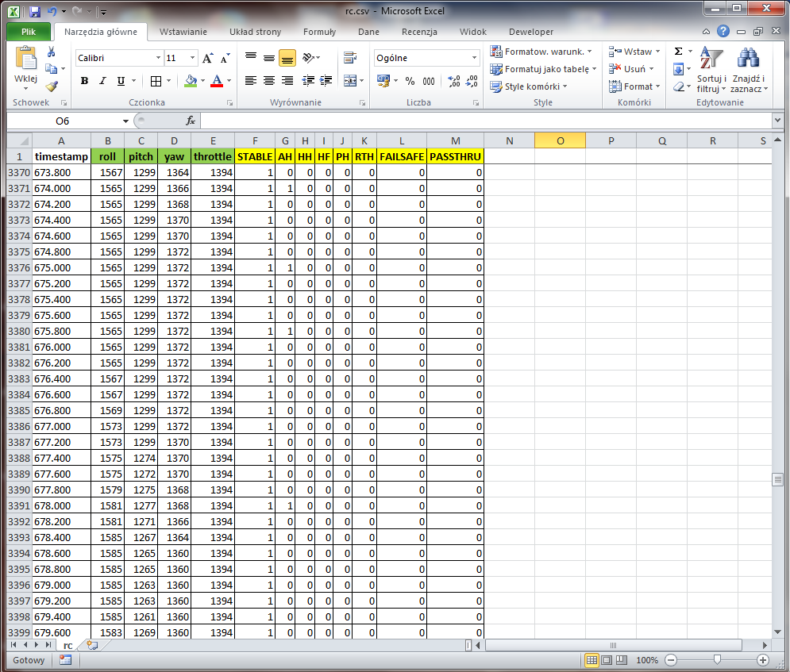The width and height of the screenshot is (790, 672).
Task: Click the AutoSum sigma icon
Action: tap(678, 52)
